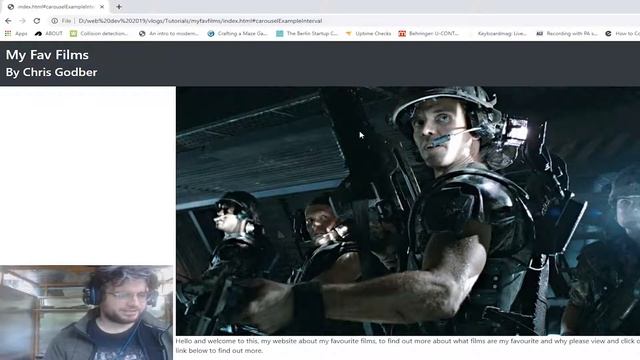Open the Uptime Checks bookmark
This screenshot has height=360, width=640.
(x=368, y=33)
